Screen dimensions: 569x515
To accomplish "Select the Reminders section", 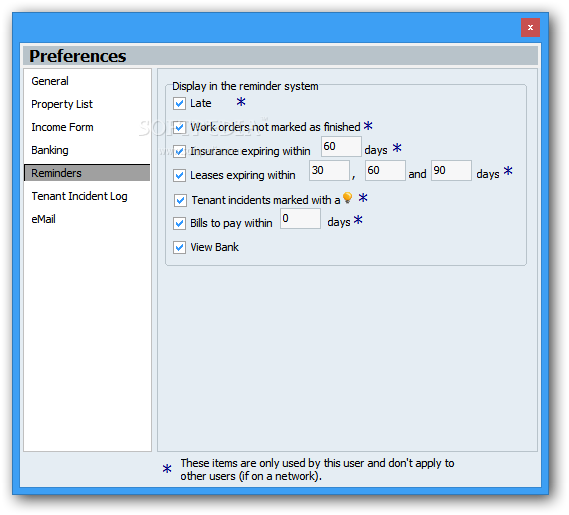I will pyautogui.click(x=87, y=173).
